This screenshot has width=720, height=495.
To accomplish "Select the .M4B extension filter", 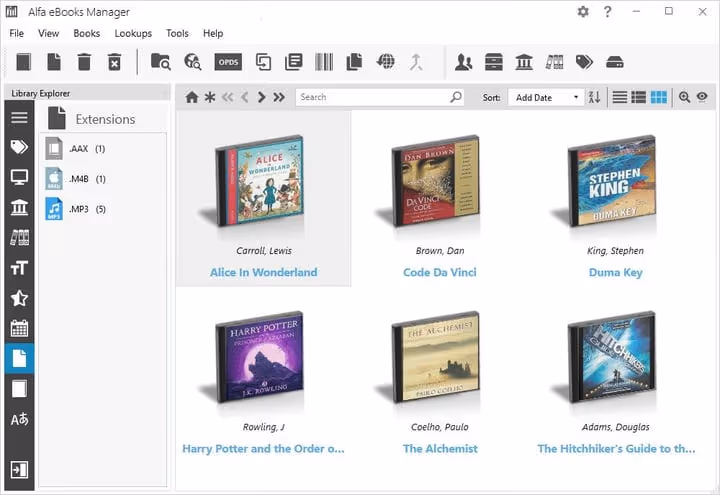I will click(x=76, y=179).
